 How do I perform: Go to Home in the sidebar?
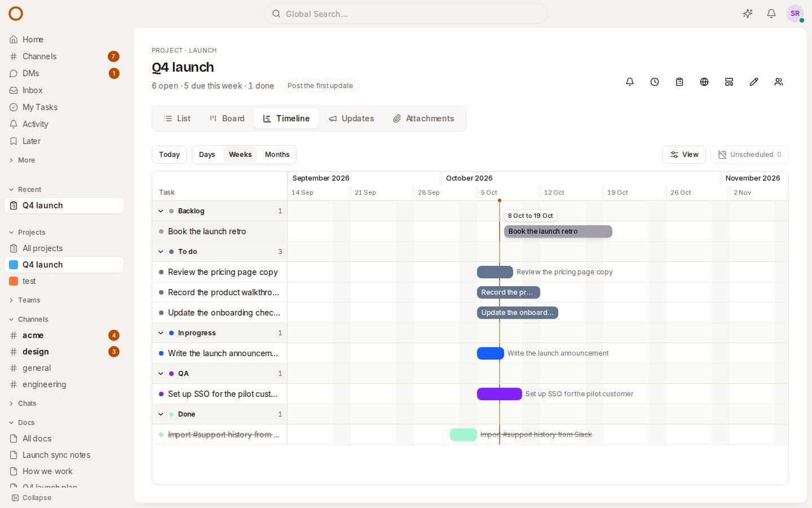pyautogui.click(x=64, y=40)
